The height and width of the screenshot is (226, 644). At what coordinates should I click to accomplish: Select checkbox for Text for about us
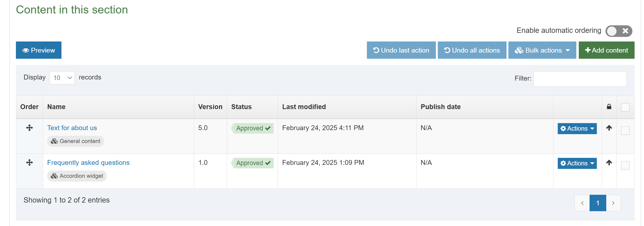click(625, 131)
